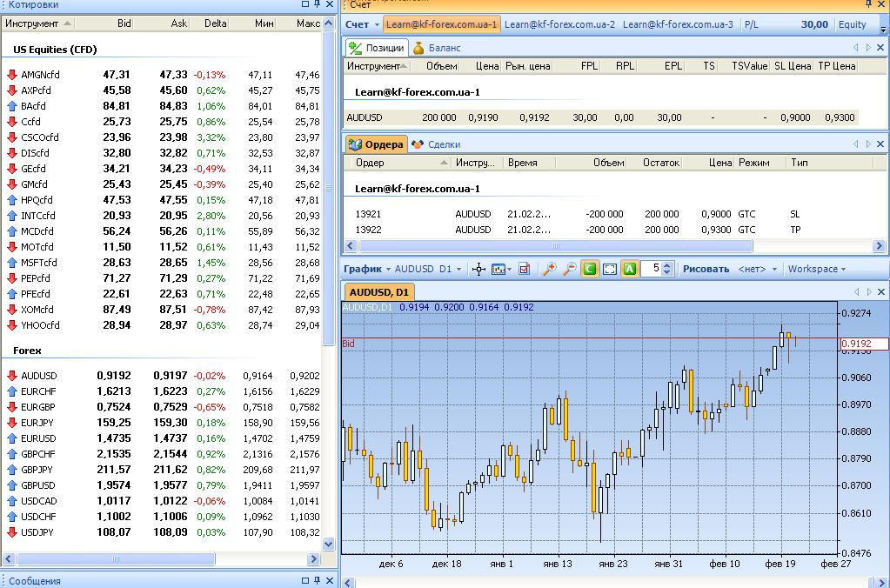Open the Workspace dropdown
This screenshot has width=890, height=588.
coord(817,269)
